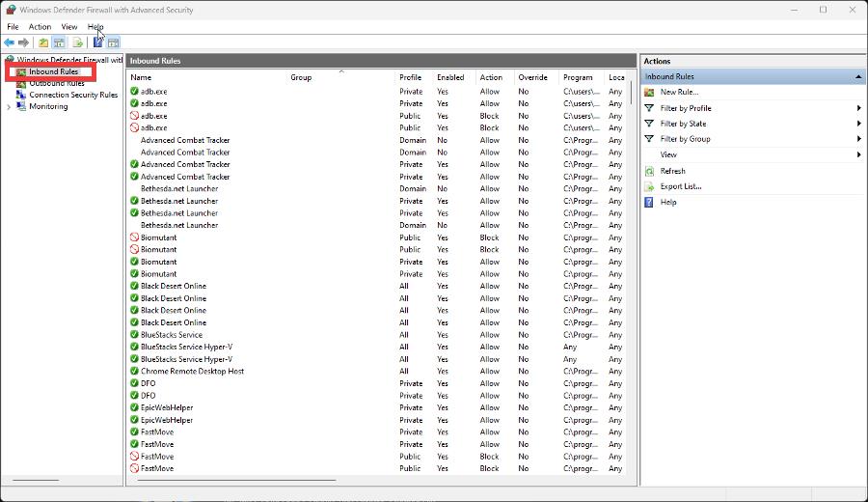868x502 pixels.
Task: Click the New Rule icon in Actions
Action: (650, 93)
